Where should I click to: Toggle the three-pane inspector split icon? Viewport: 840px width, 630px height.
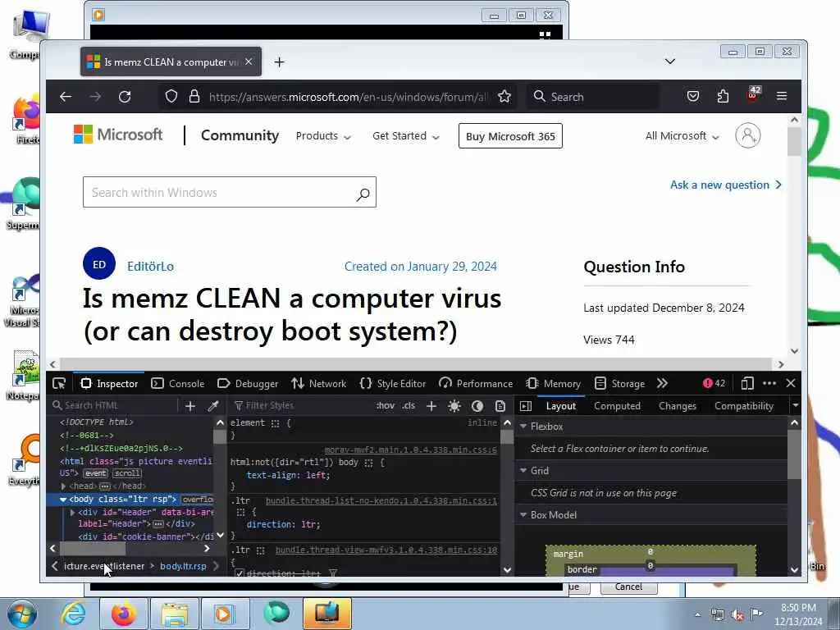(x=526, y=406)
